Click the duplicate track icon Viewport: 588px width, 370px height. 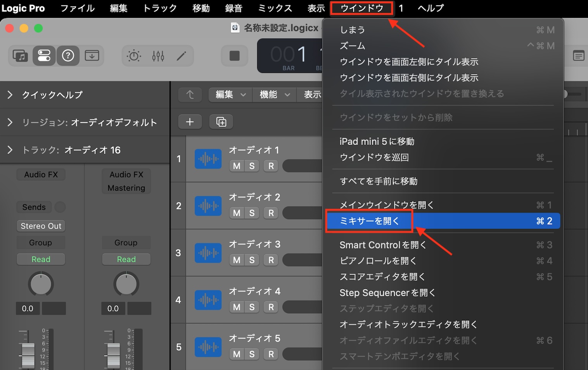pyautogui.click(x=221, y=122)
